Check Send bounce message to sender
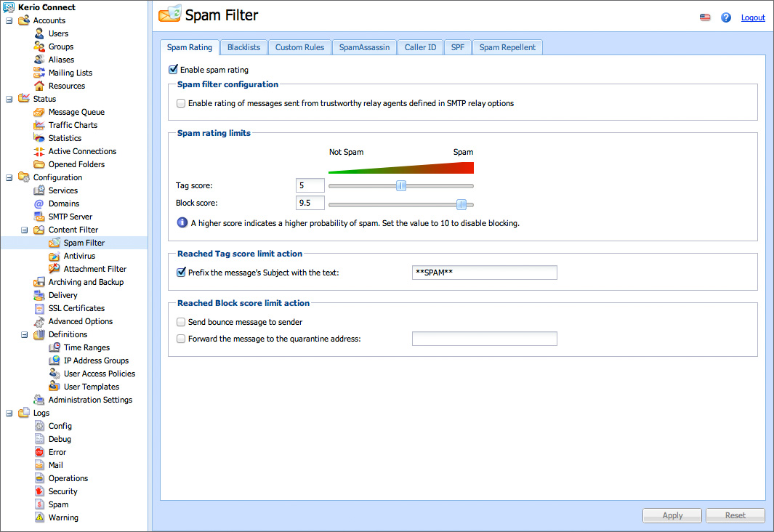The width and height of the screenshot is (774, 532). coord(181,322)
